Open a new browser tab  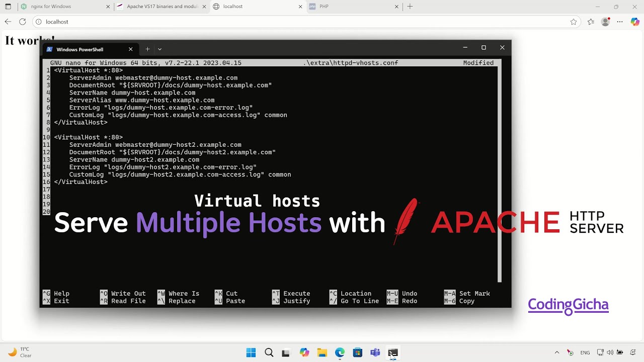point(410,7)
